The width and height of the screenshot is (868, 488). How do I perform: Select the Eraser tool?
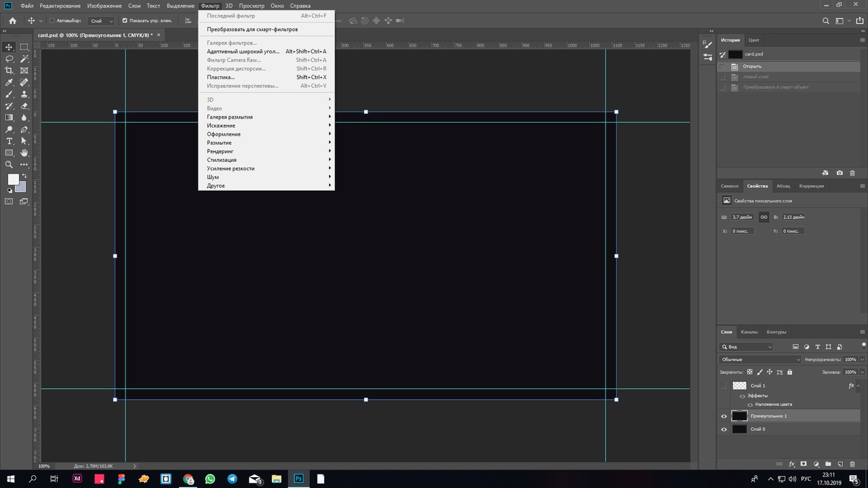click(24, 106)
